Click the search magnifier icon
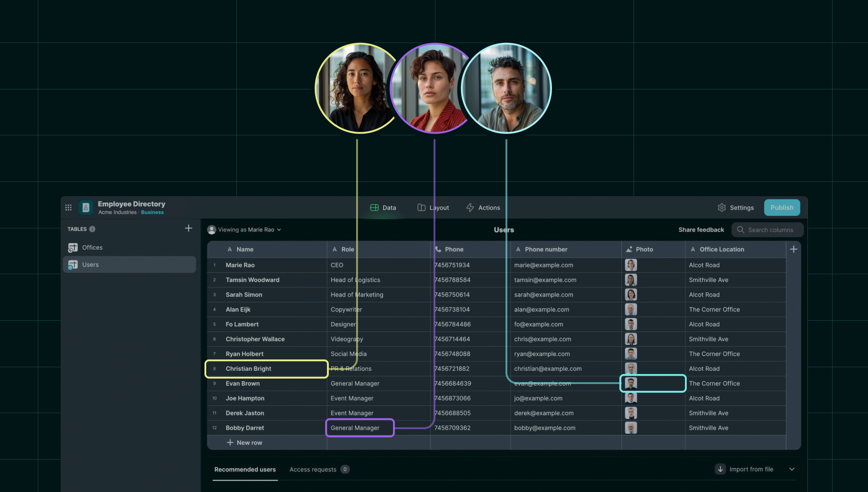Screen dimensions: 868x492 (740, 230)
